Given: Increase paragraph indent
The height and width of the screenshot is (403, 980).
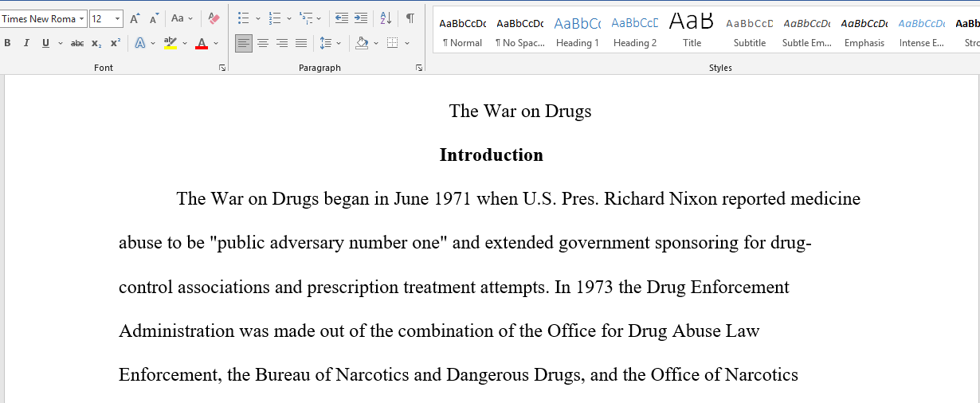Looking at the screenshot, I should (361, 18).
